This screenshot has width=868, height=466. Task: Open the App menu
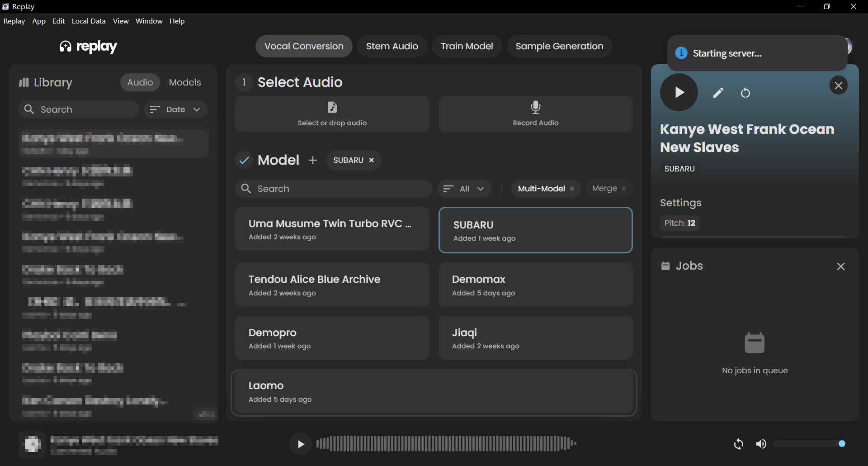click(x=39, y=21)
